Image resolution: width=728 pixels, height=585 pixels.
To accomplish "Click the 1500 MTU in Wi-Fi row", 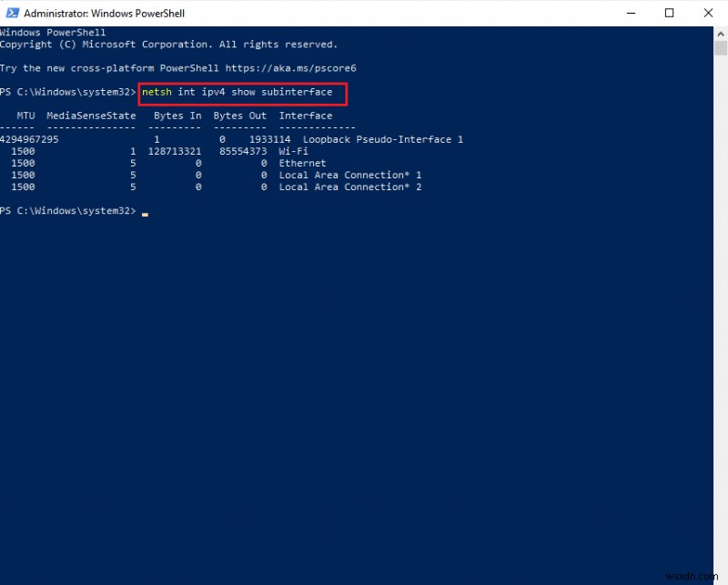I will click(24, 151).
